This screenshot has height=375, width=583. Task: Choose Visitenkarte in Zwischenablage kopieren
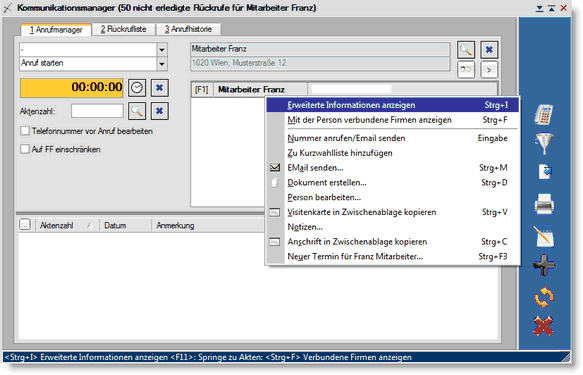(393, 212)
